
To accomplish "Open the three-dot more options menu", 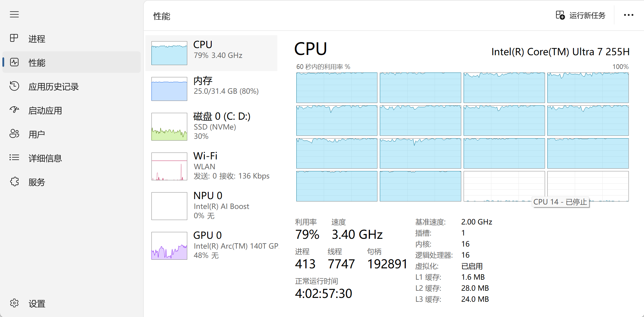I will (x=628, y=15).
